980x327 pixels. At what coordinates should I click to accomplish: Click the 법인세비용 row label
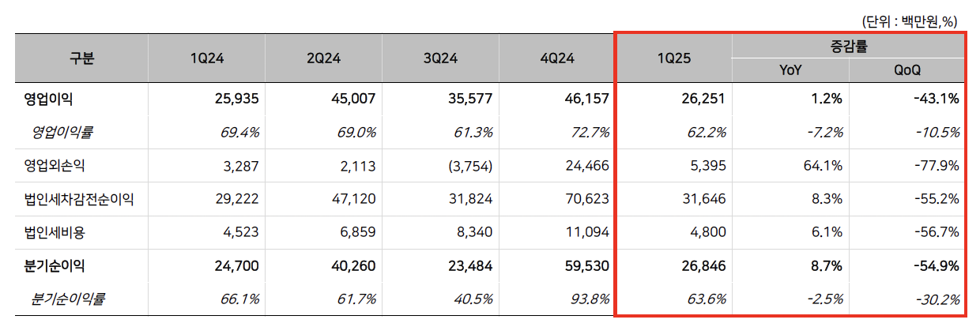click(x=55, y=232)
